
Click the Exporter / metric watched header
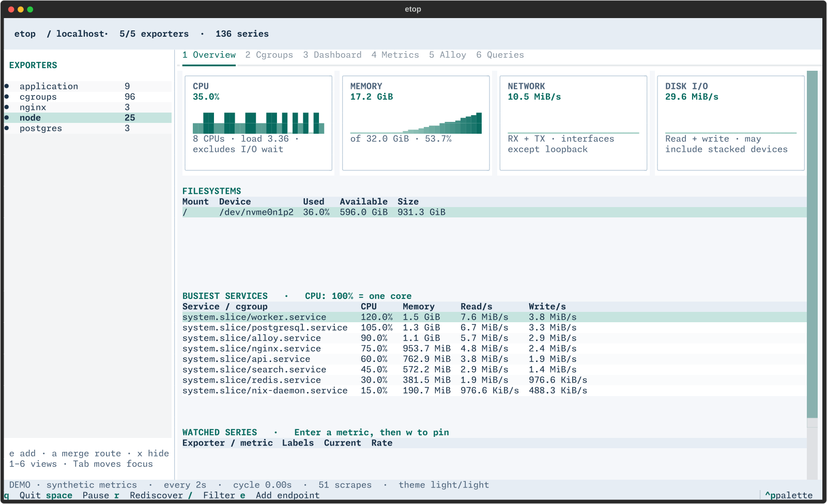tap(227, 443)
